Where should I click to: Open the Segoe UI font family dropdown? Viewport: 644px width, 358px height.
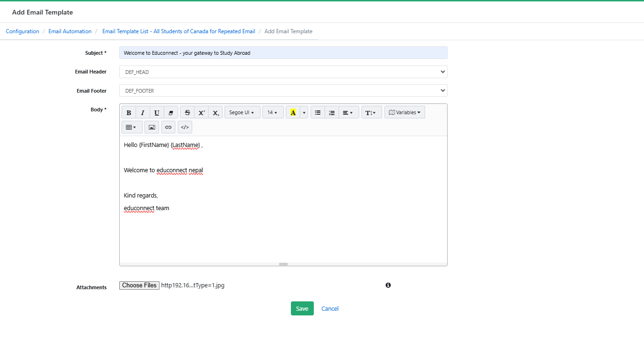pyautogui.click(x=242, y=112)
